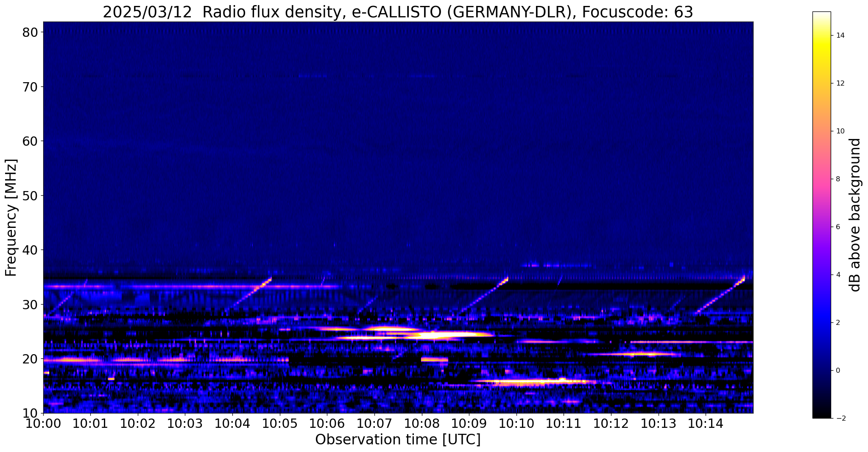Image resolution: width=868 pixels, height=452 pixels.
Task: Click the colorbar tick label 2
Action: pos(838,323)
